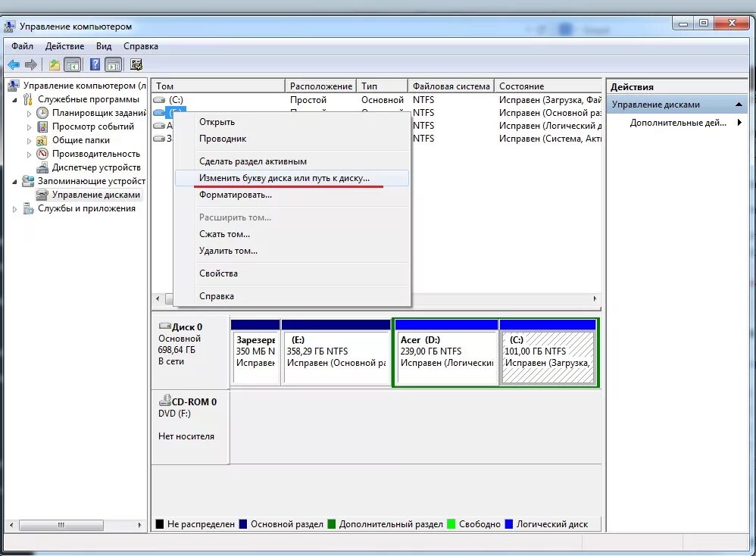Click the Device Manager icon

[x=42, y=167]
